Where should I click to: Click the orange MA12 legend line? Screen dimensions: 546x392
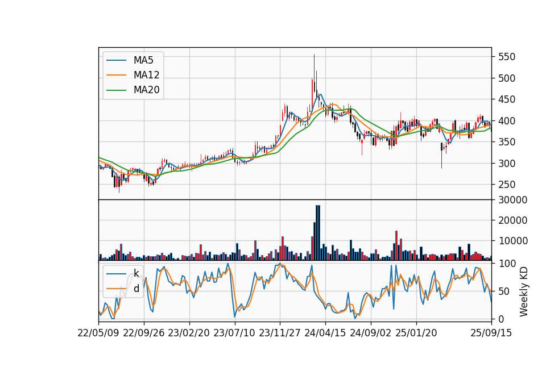(116, 75)
